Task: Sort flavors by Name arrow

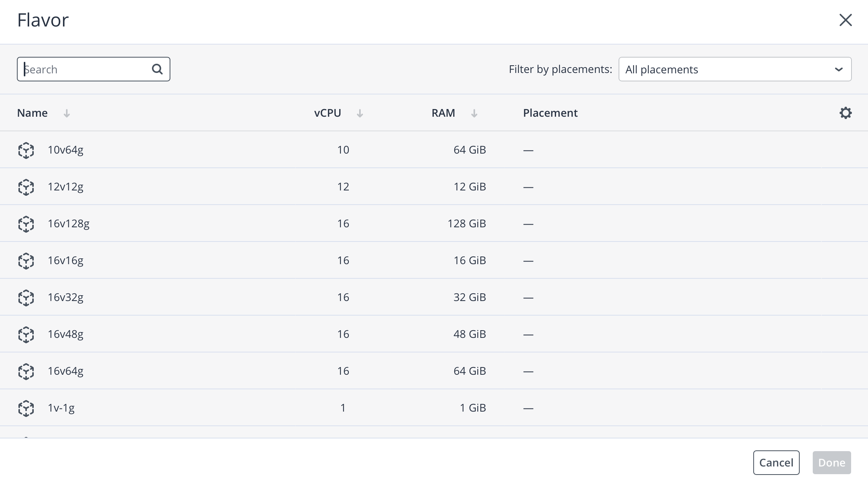Action: pos(67,113)
